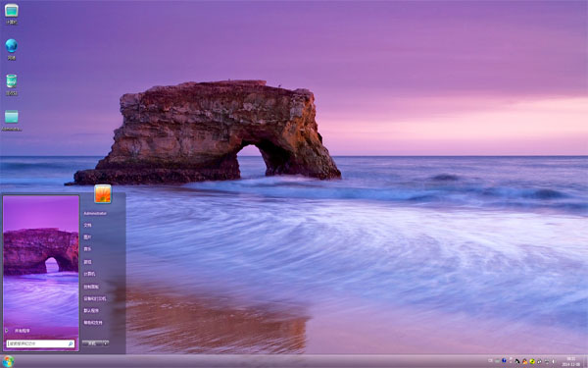Open the Computer desktop icon

(11, 14)
